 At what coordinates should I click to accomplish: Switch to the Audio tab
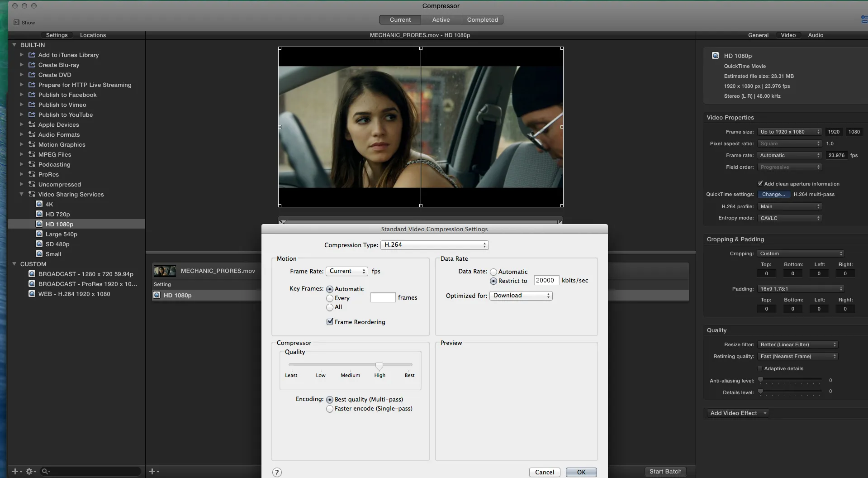815,35
